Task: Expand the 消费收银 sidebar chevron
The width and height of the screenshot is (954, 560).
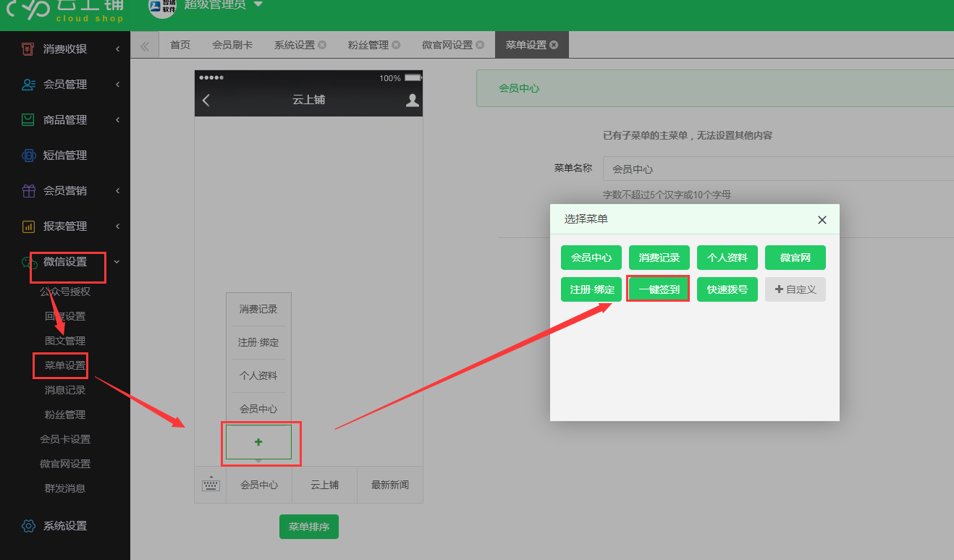Action: point(117,48)
